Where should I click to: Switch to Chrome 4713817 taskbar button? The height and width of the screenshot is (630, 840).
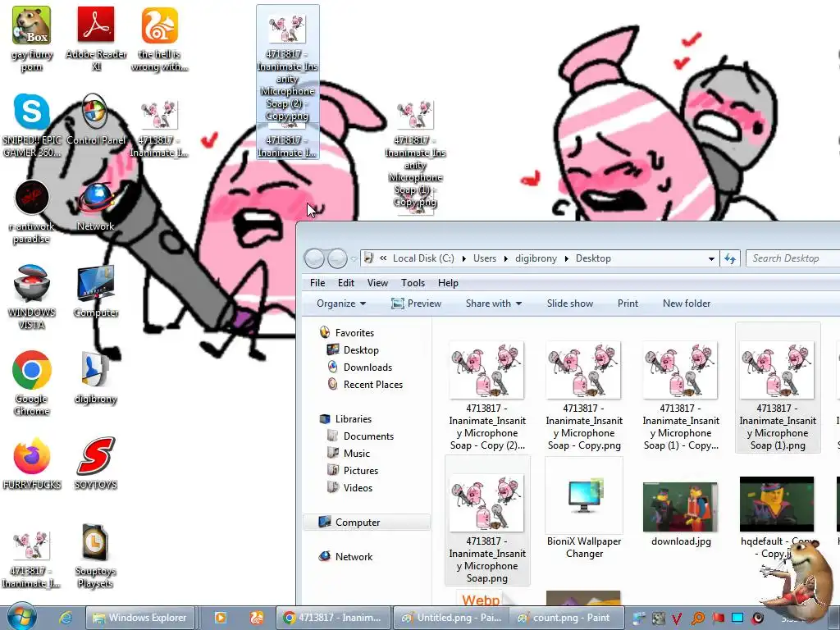coord(331,618)
